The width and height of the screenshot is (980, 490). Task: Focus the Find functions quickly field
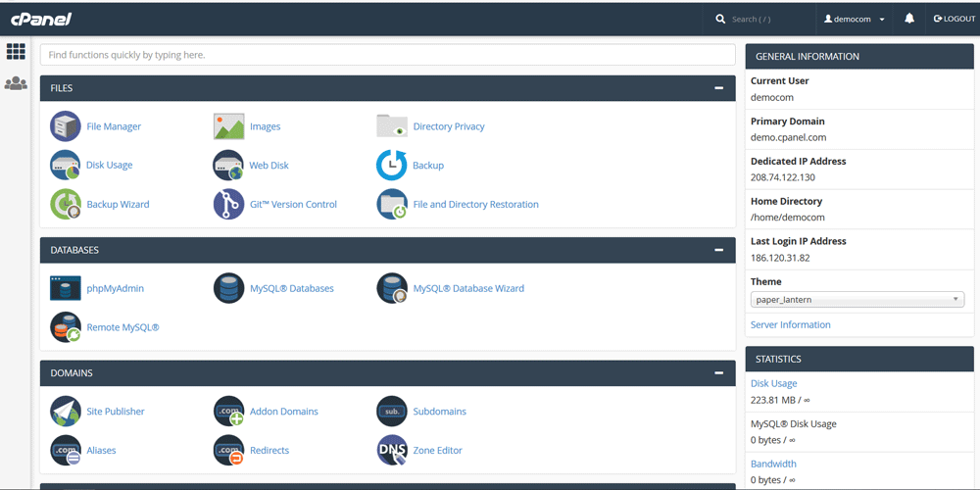[387, 55]
